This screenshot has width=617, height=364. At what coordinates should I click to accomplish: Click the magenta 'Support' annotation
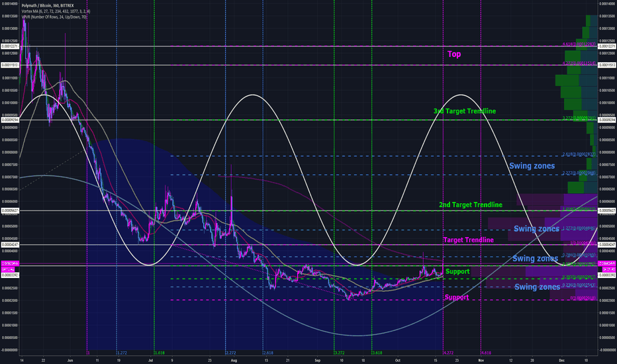coord(456,297)
